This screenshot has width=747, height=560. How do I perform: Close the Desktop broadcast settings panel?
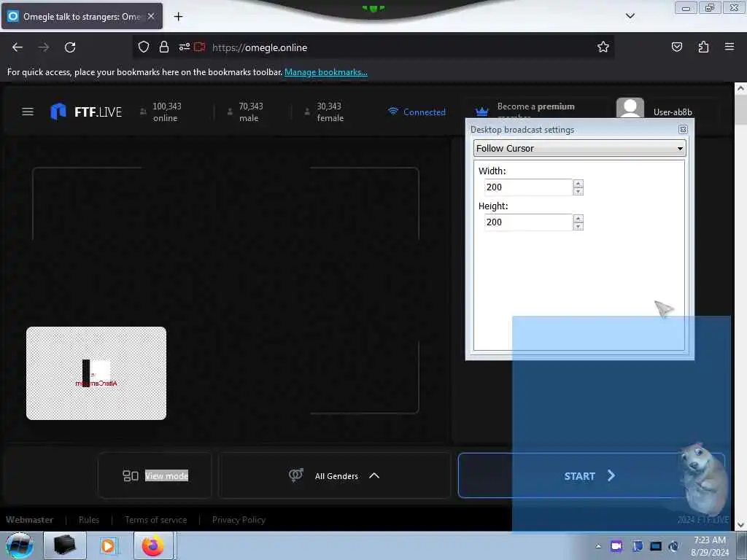pos(683,130)
